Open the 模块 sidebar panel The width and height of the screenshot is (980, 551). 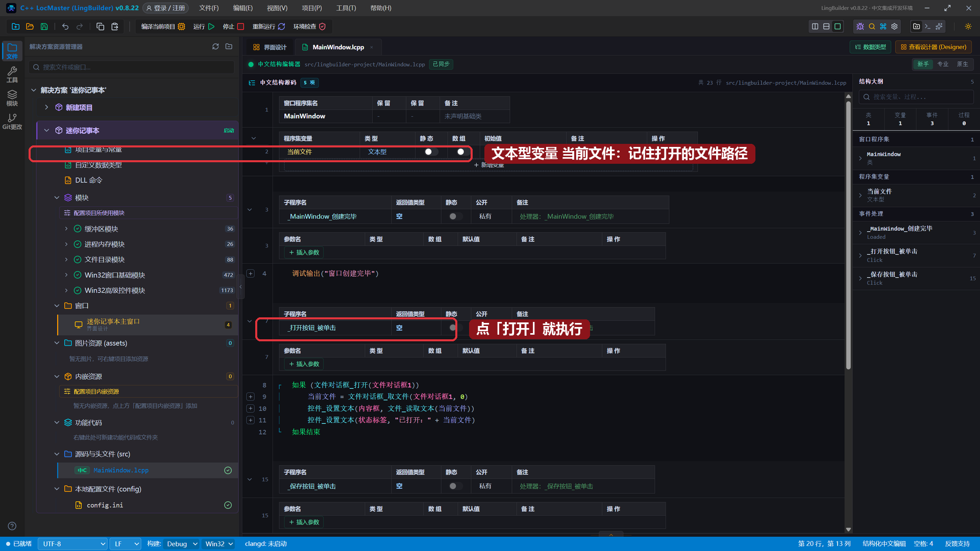pyautogui.click(x=12, y=98)
